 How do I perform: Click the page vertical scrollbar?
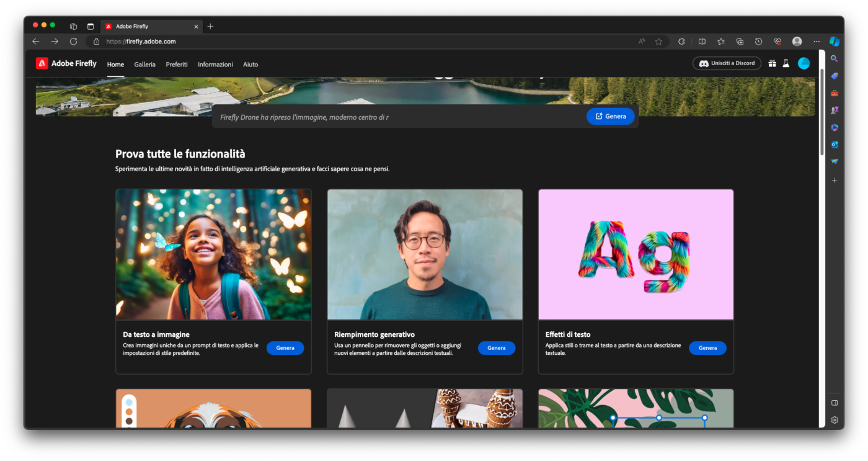[x=822, y=112]
